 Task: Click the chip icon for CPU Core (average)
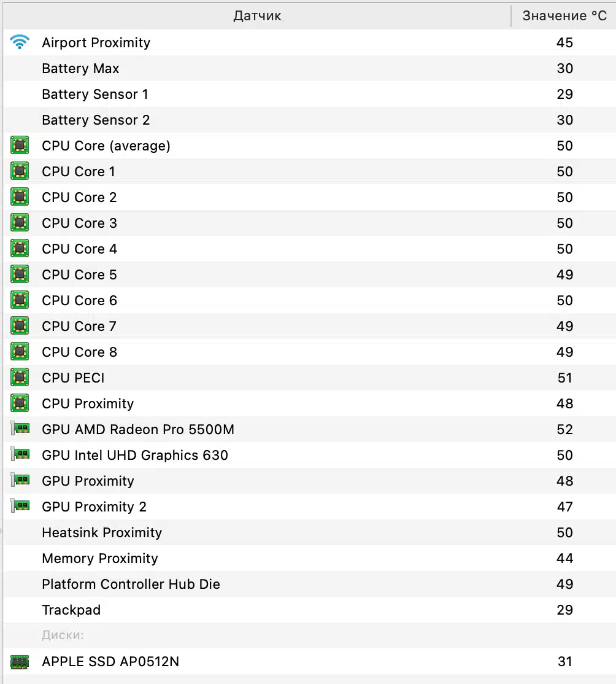tap(20, 146)
